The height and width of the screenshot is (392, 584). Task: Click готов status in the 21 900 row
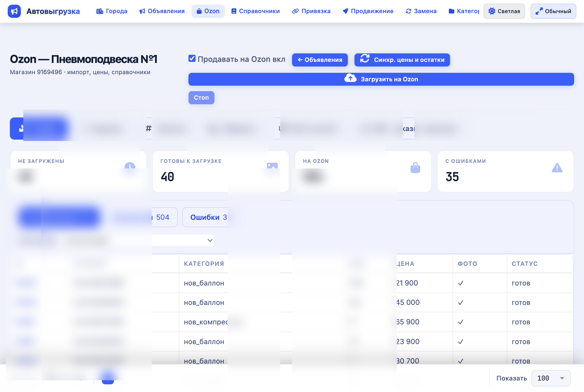tap(521, 283)
